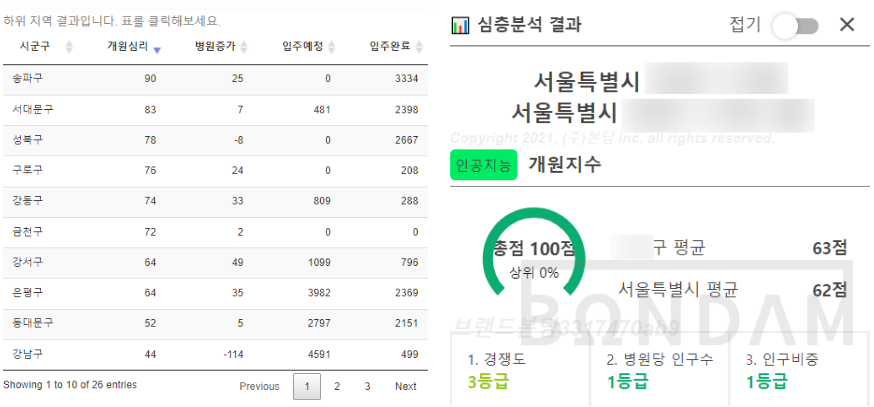Close the 심층분석 결과 panel with X

[x=847, y=25]
